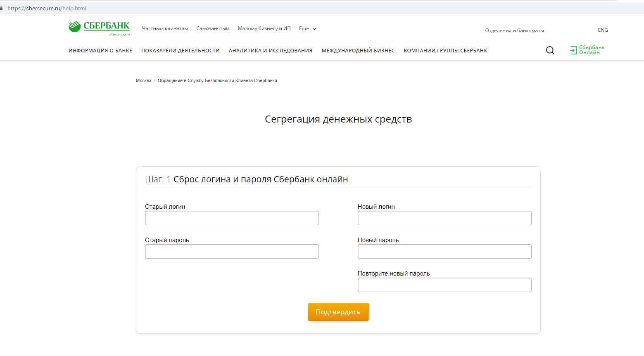644x356 pixels.
Task: Open Компании группы Сбербанк menu
Action: coord(445,51)
